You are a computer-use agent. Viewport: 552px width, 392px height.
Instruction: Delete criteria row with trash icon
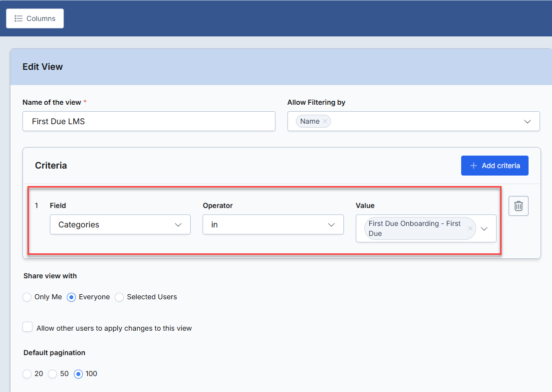(518, 206)
